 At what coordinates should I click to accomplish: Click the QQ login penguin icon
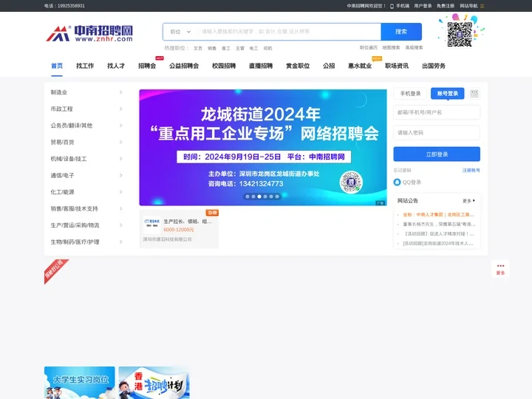pyautogui.click(x=397, y=183)
